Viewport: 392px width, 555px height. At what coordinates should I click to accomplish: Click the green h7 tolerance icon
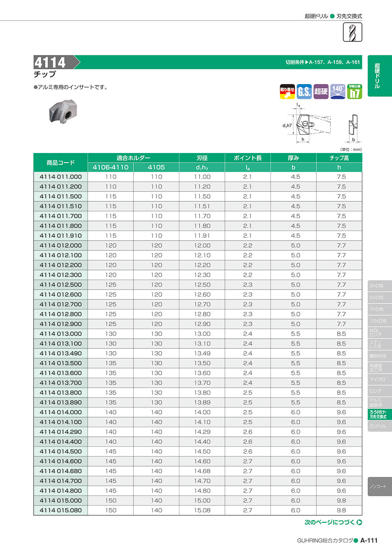pos(355,92)
